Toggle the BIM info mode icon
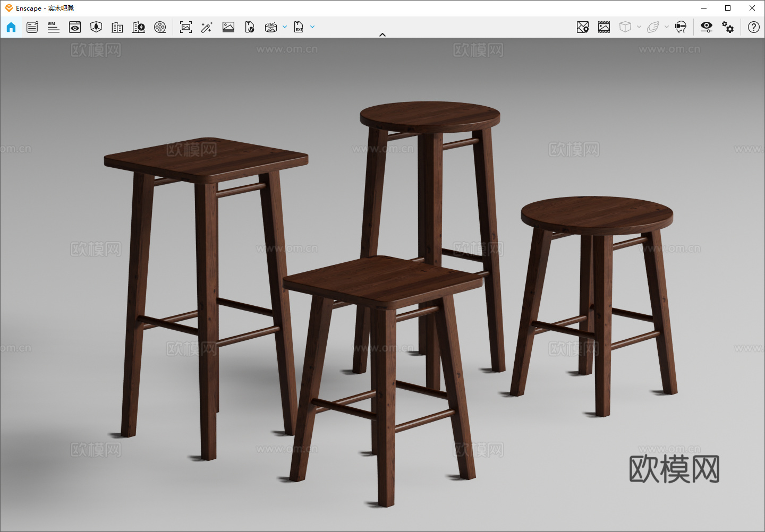 click(x=53, y=27)
